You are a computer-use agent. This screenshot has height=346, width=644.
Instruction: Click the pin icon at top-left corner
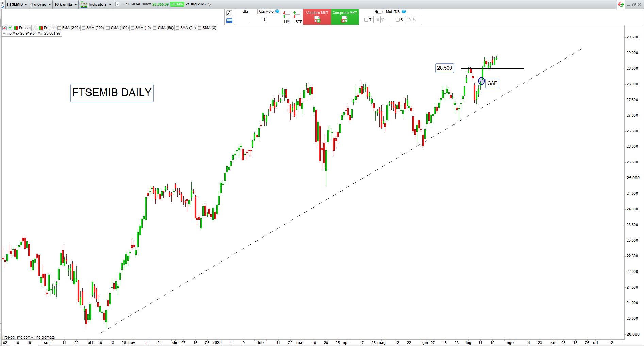tap(3, 4)
